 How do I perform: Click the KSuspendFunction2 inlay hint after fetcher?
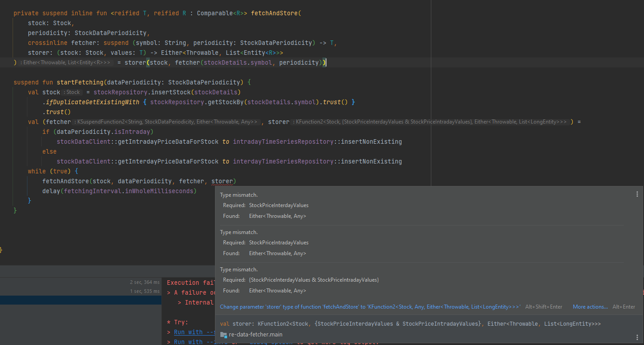pos(166,122)
